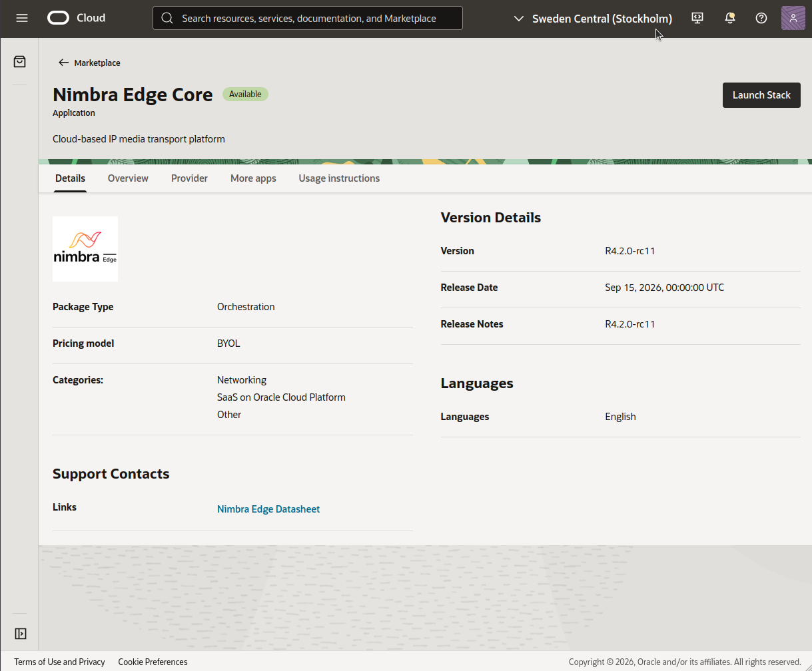812x671 pixels.
Task: Click the Oracle Cloud logo
Action: [59, 18]
